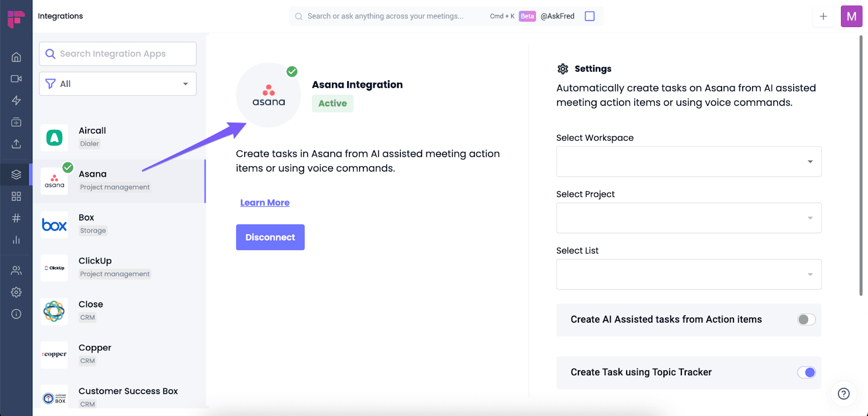Screen dimensions: 868x416
Task: Click the Active status badge
Action: point(333,103)
